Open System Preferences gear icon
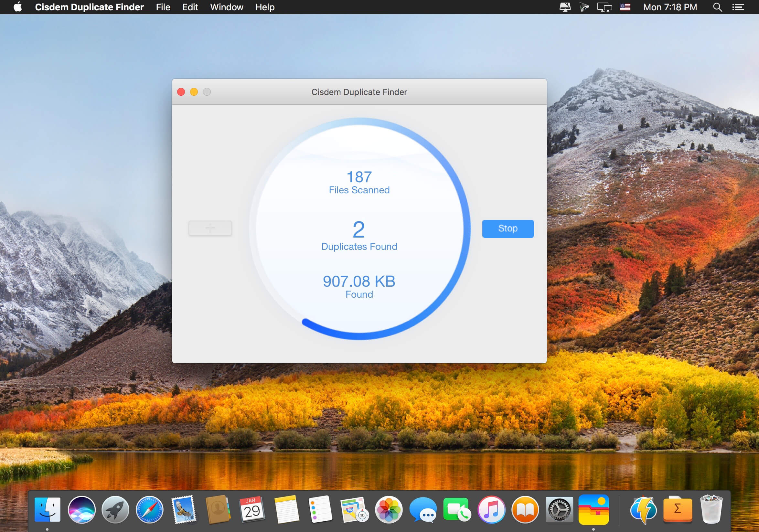759x532 pixels. pyautogui.click(x=559, y=510)
